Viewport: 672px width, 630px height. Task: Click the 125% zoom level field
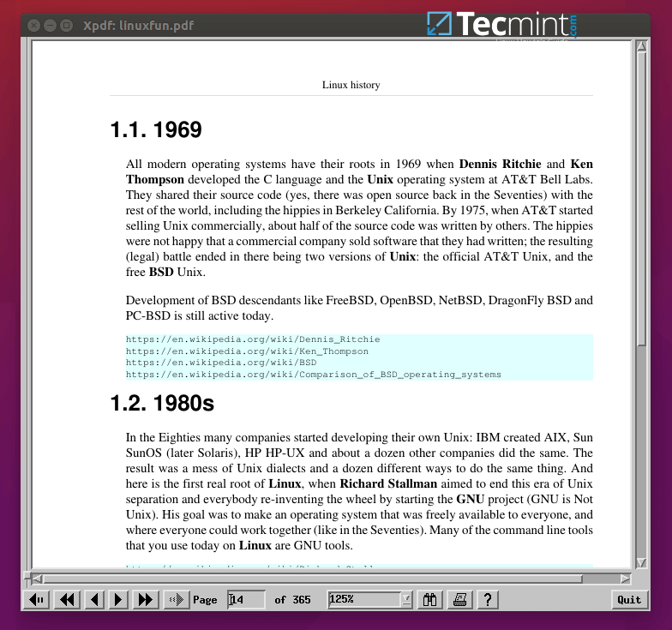(x=365, y=599)
